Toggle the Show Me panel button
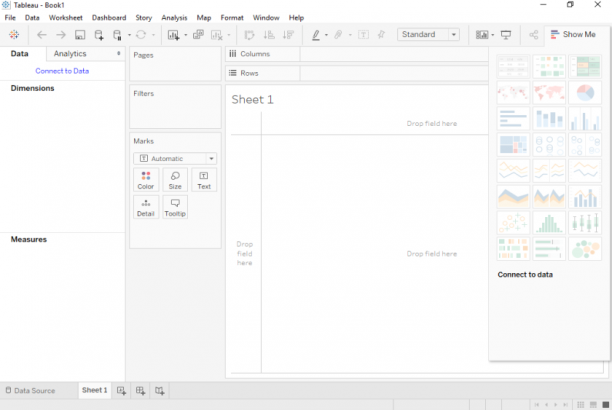Viewport: 612px width, 410px height. [x=573, y=34]
